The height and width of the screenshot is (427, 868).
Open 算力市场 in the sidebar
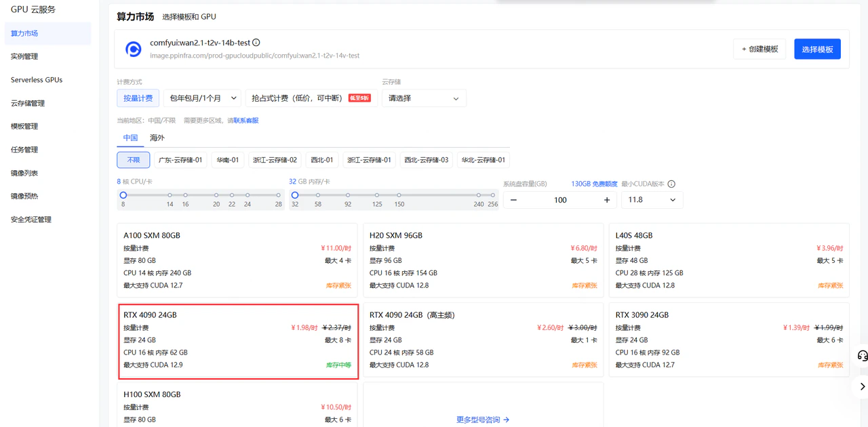(47, 33)
